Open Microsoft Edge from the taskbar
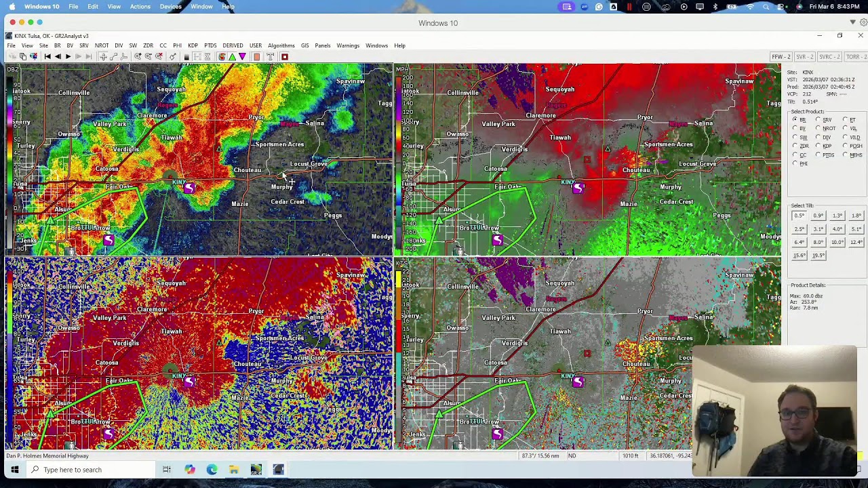Image resolution: width=868 pixels, height=488 pixels. (x=212, y=470)
